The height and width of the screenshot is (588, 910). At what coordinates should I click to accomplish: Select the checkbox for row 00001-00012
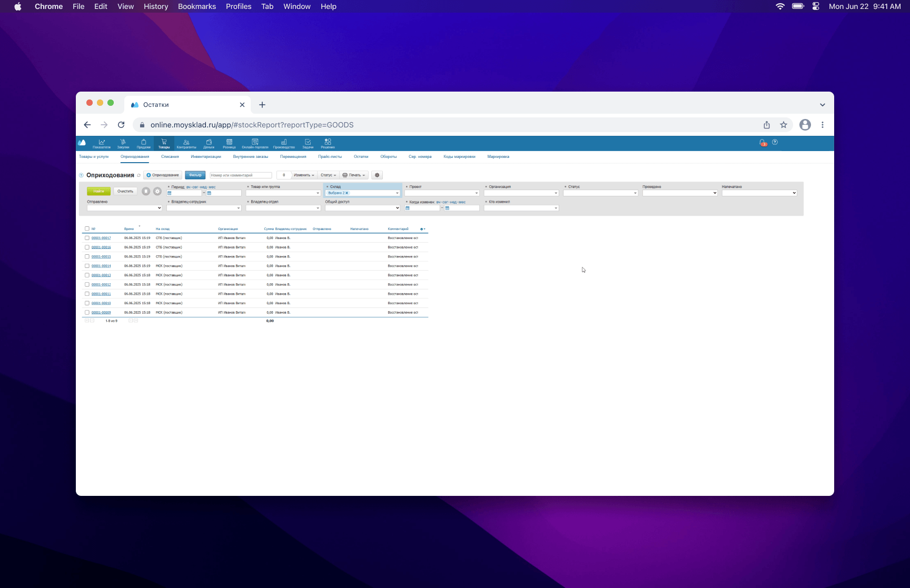[87, 285]
